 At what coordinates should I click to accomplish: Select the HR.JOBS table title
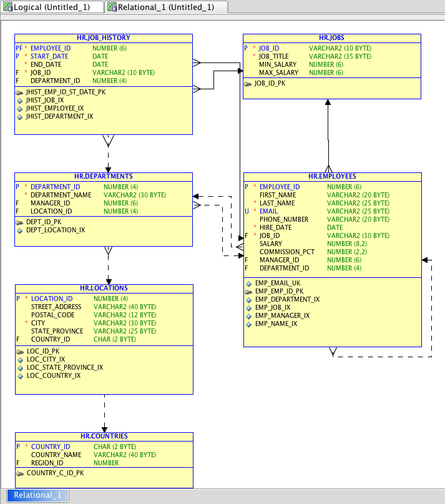[x=331, y=37]
